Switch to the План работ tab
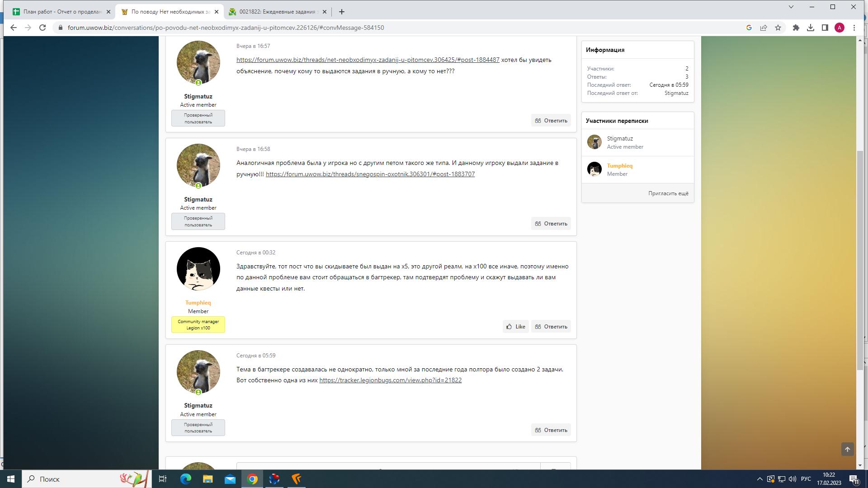Viewport: 868px width, 488px height. 61,12
